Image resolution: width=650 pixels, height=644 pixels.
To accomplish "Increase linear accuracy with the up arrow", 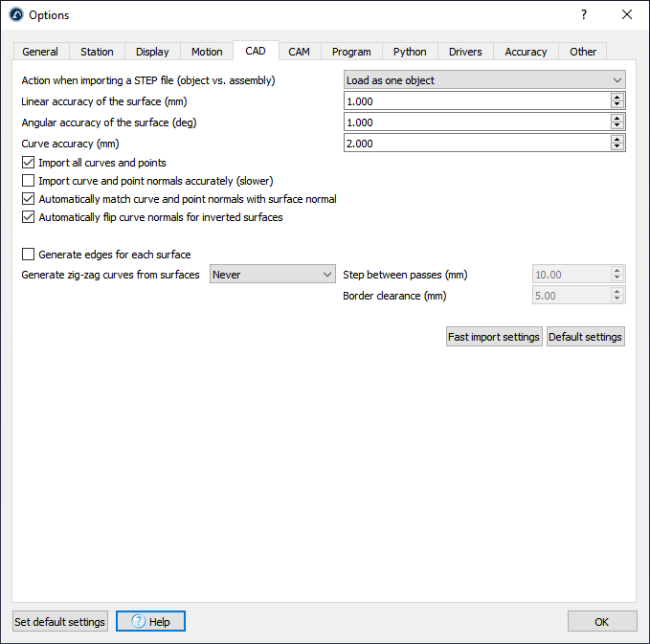I will [617, 97].
